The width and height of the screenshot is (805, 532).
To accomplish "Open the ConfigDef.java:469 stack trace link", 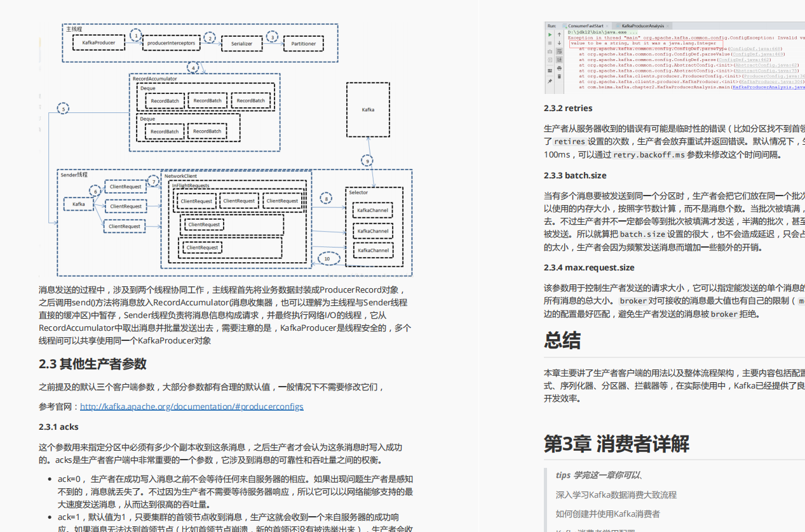I will 757,54.
